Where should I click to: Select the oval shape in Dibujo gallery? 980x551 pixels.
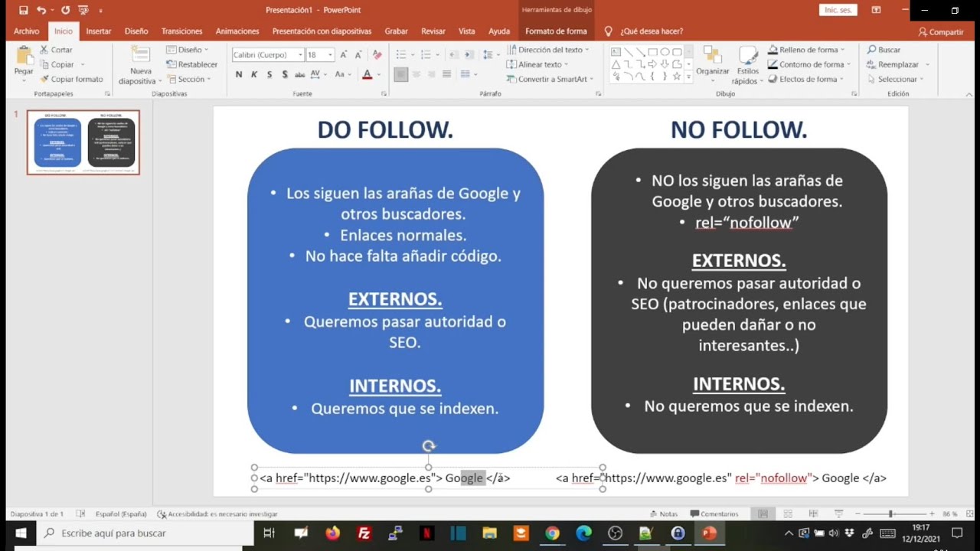pos(665,51)
